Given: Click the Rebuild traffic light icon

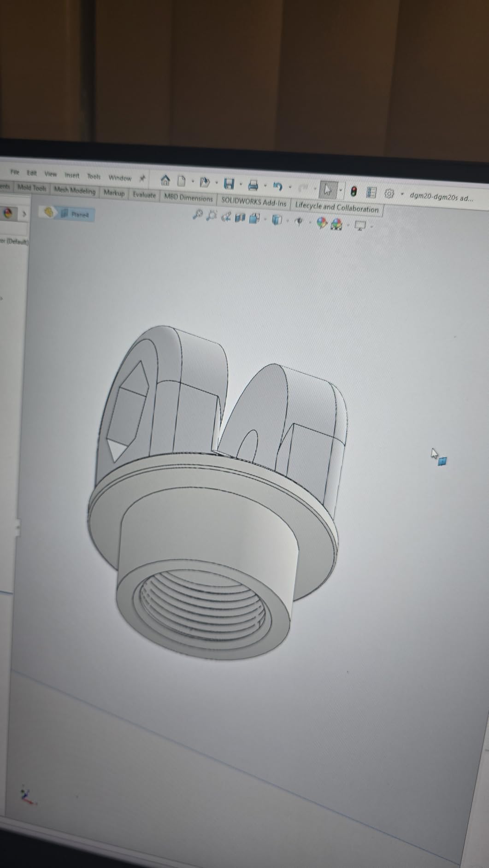Looking at the screenshot, I should tap(353, 191).
